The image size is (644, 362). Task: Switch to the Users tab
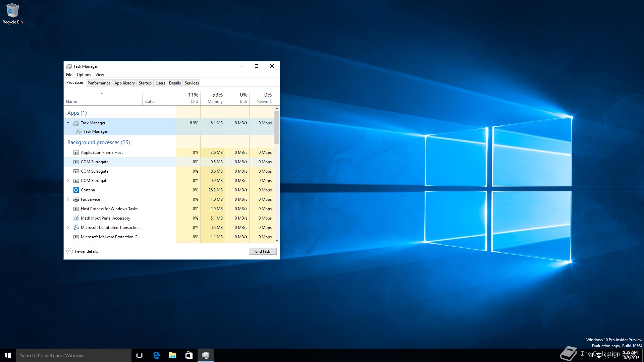coord(160,83)
